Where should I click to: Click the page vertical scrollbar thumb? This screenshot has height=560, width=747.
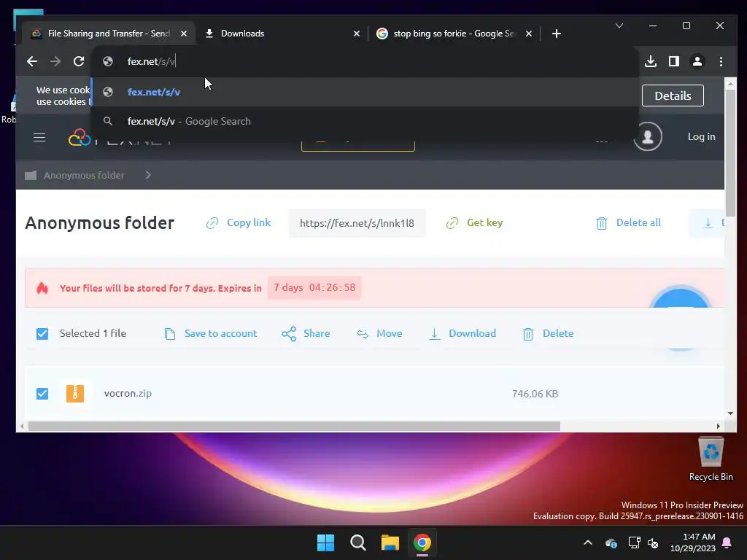point(730,152)
